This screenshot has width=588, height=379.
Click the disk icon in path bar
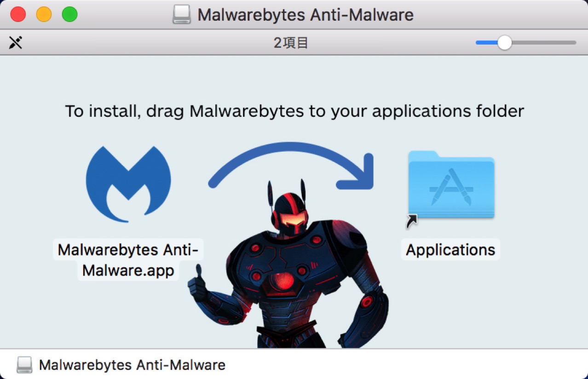(x=24, y=365)
